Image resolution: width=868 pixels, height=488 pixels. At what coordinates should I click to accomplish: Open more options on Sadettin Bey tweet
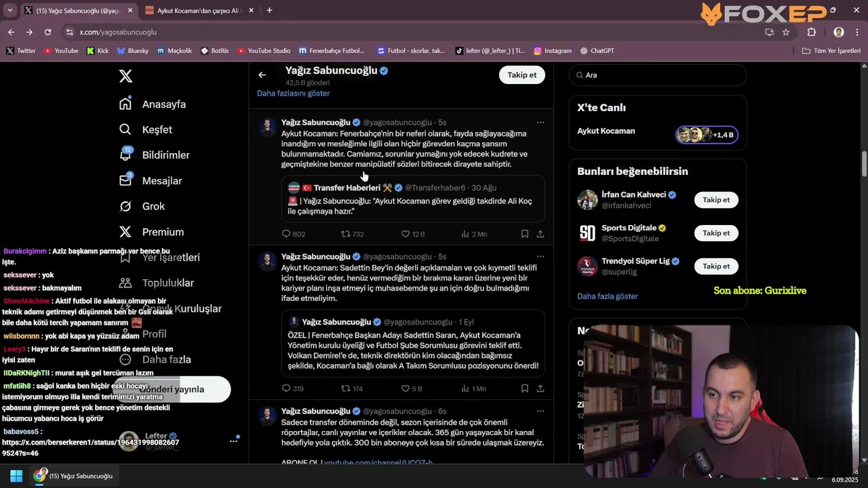(x=540, y=257)
